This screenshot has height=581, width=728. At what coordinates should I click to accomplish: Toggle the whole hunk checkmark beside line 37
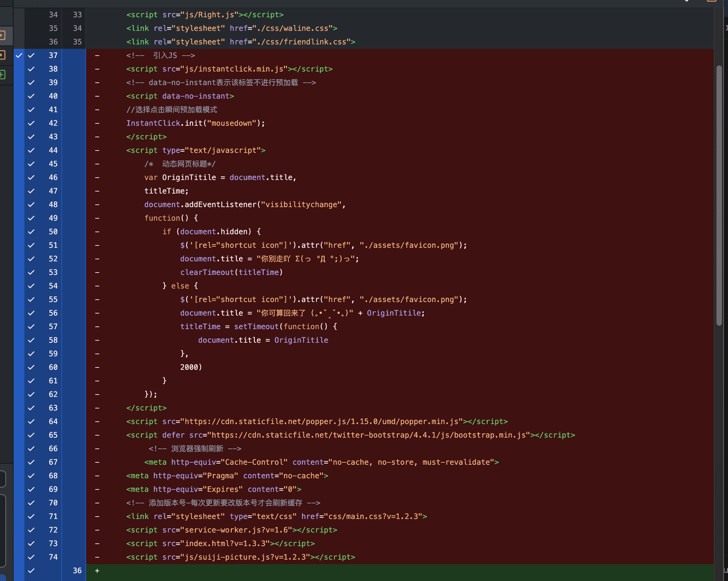point(19,55)
